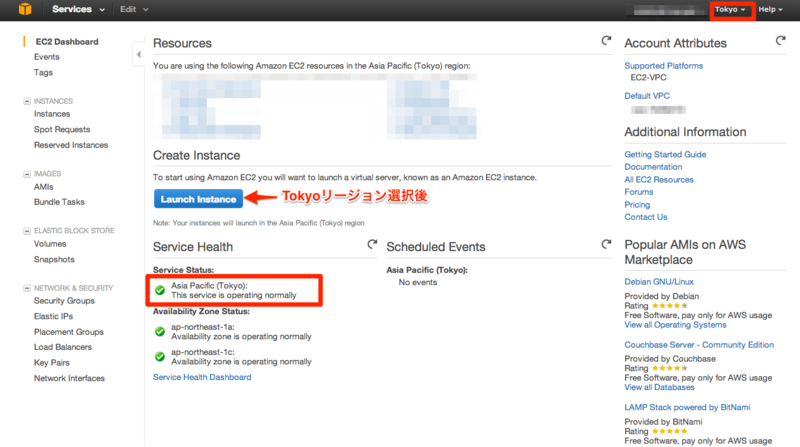Click the Launch Instance button

click(198, 199)
